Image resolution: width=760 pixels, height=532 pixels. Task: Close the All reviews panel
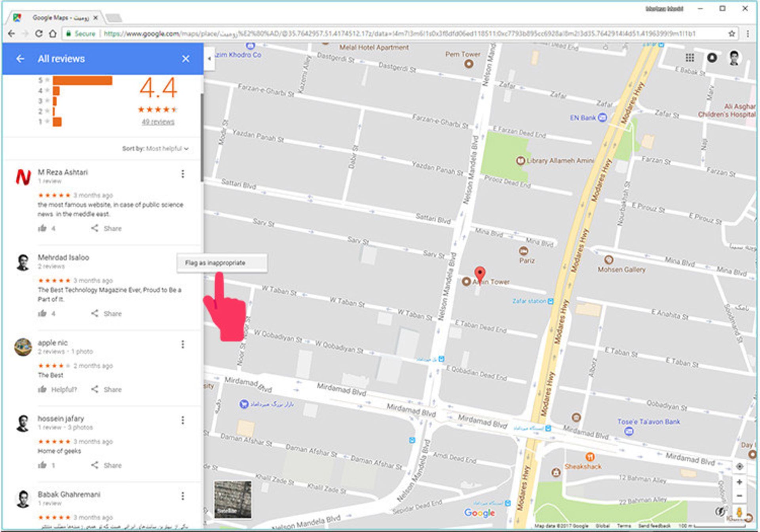(186, 59)
